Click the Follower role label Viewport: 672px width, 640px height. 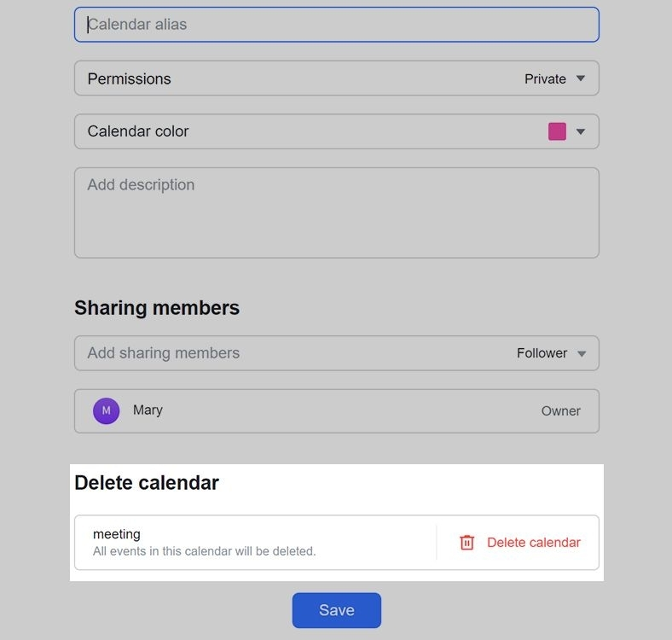click(x=542, y=353)
